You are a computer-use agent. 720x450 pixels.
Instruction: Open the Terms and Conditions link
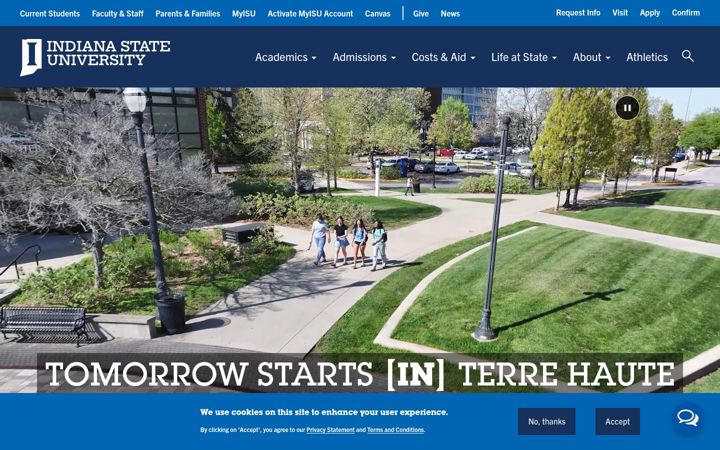pos(395,430)
